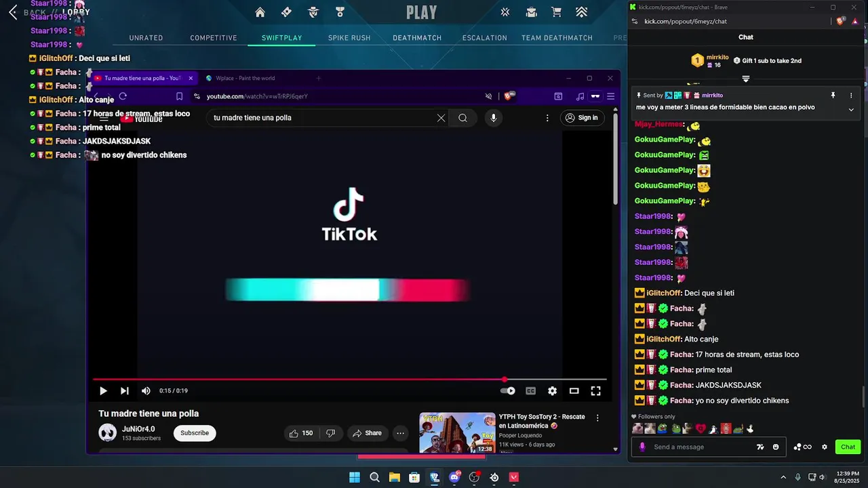Viewport: 868px width, 488px height.
Task: Dislike the YouTube video
Action: [331, 433]
